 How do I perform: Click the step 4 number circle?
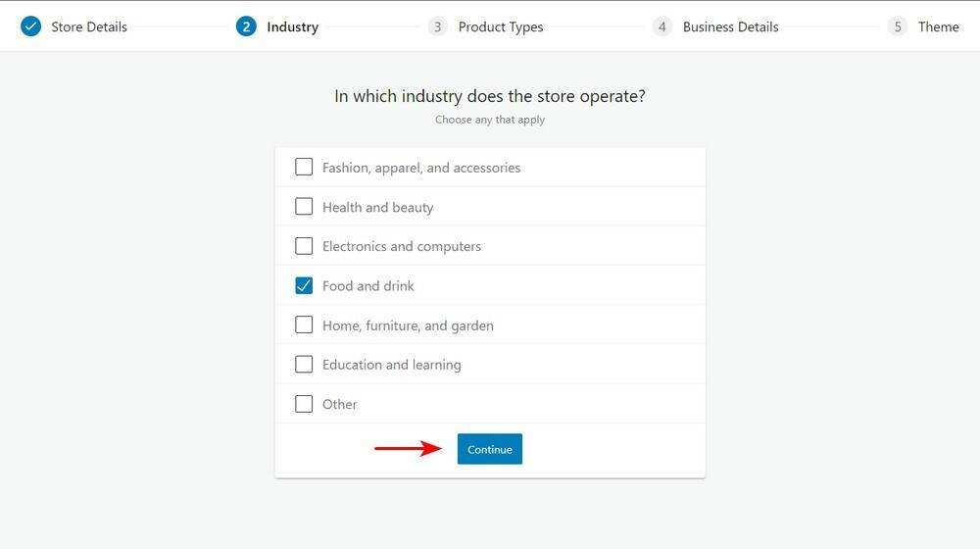(662, 26)
